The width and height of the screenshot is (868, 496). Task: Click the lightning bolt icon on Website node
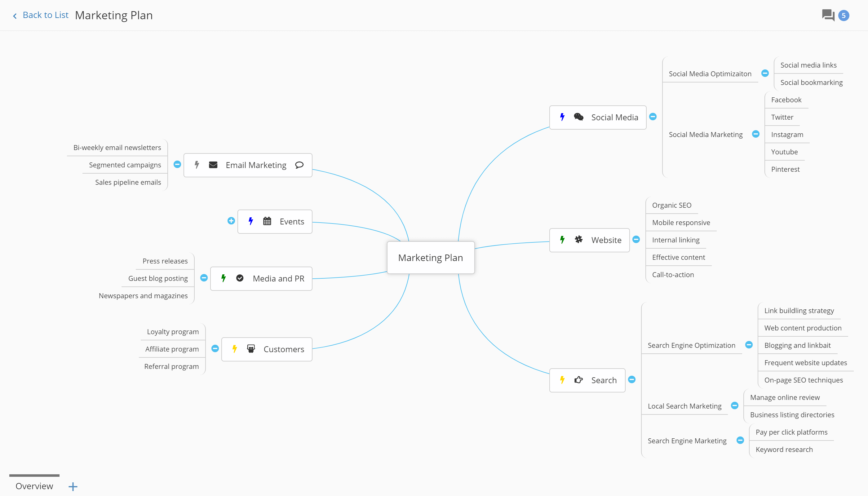click(x=562, y=240)
